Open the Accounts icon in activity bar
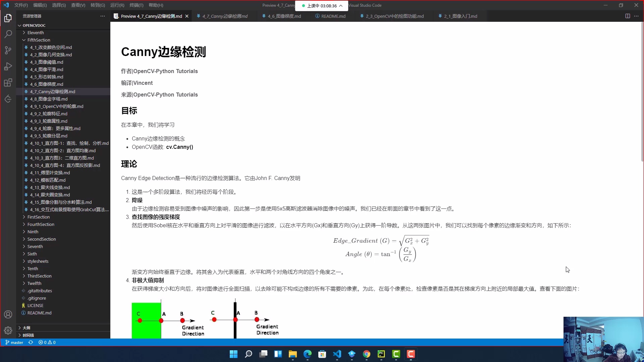The image size is (644, 362). point(8,314)
